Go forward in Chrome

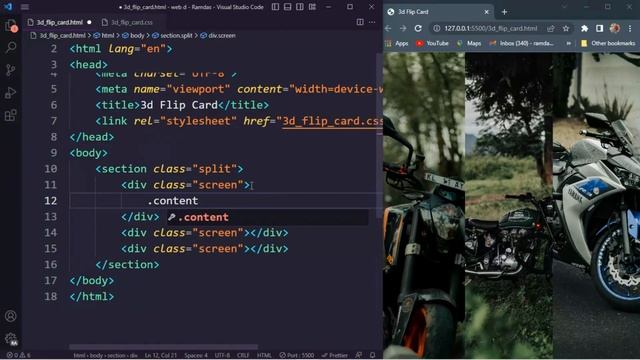pyautogui.click(x=403, y=28)
